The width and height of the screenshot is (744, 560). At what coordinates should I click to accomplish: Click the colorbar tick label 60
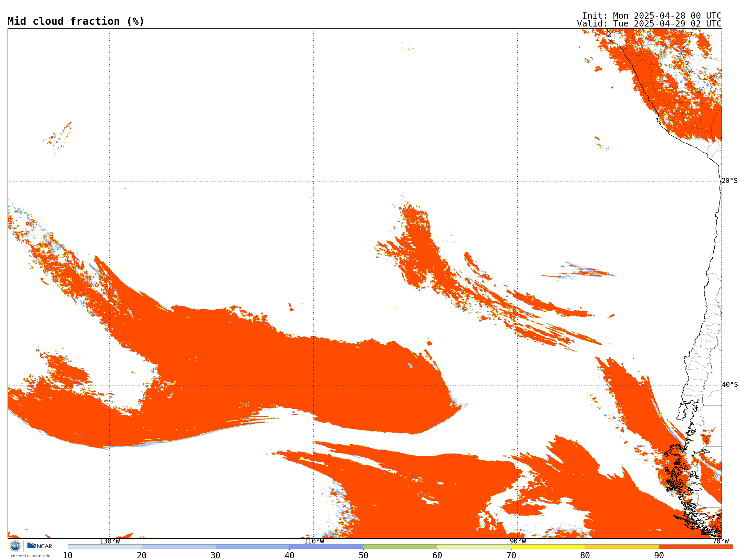(437, 556)
